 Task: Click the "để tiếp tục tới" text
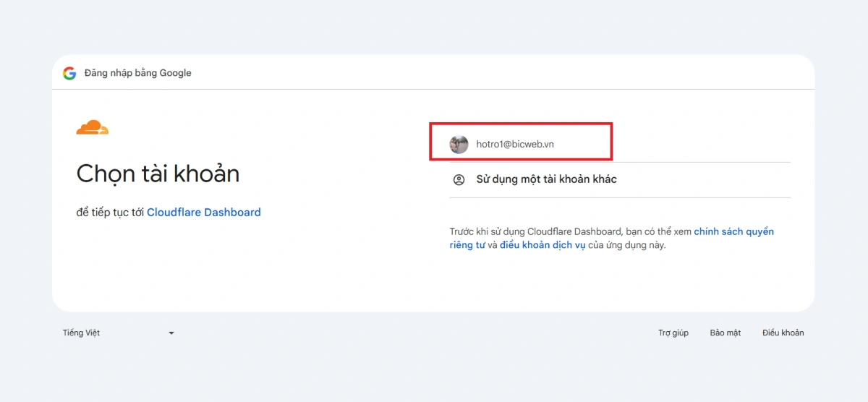(x=111, y=213)
